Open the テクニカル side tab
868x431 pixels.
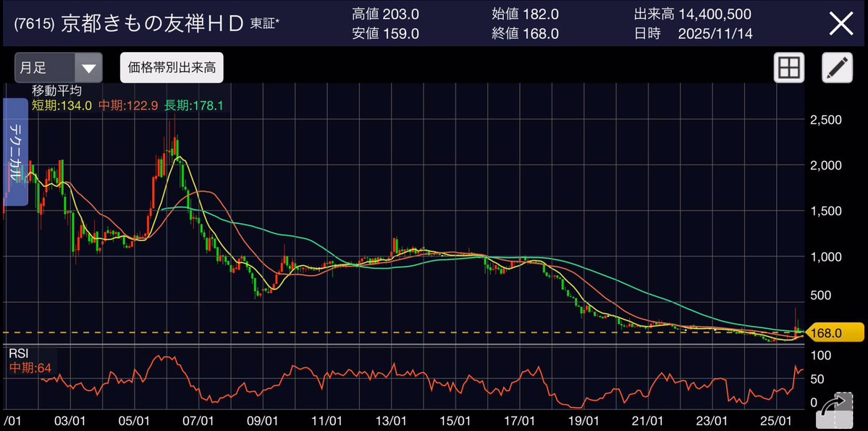15,152
